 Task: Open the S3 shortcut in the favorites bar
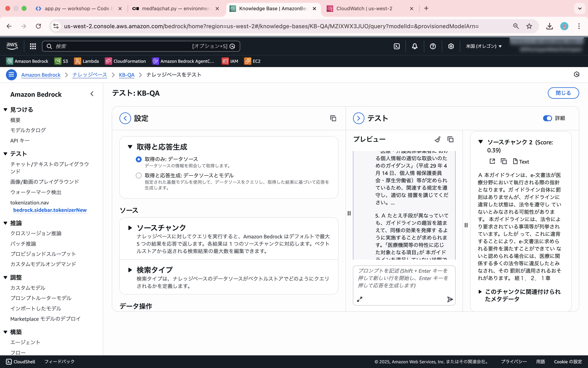coord(61,61)
